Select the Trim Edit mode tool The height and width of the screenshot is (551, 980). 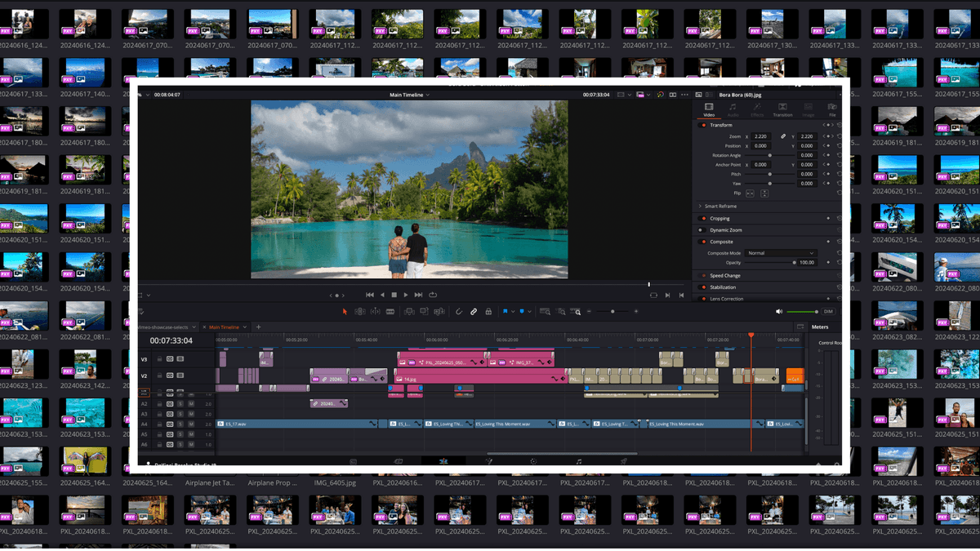pyautogui.click(x=360, y=311)
